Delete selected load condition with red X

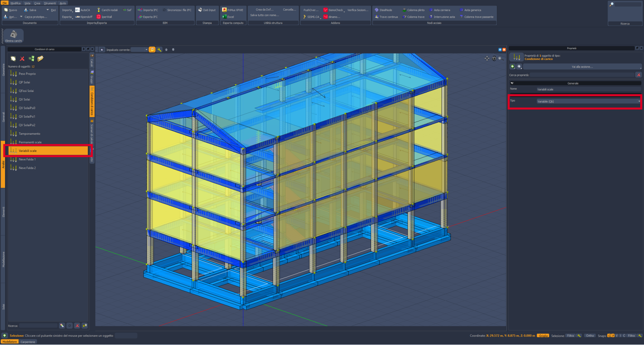click(22, 59)
